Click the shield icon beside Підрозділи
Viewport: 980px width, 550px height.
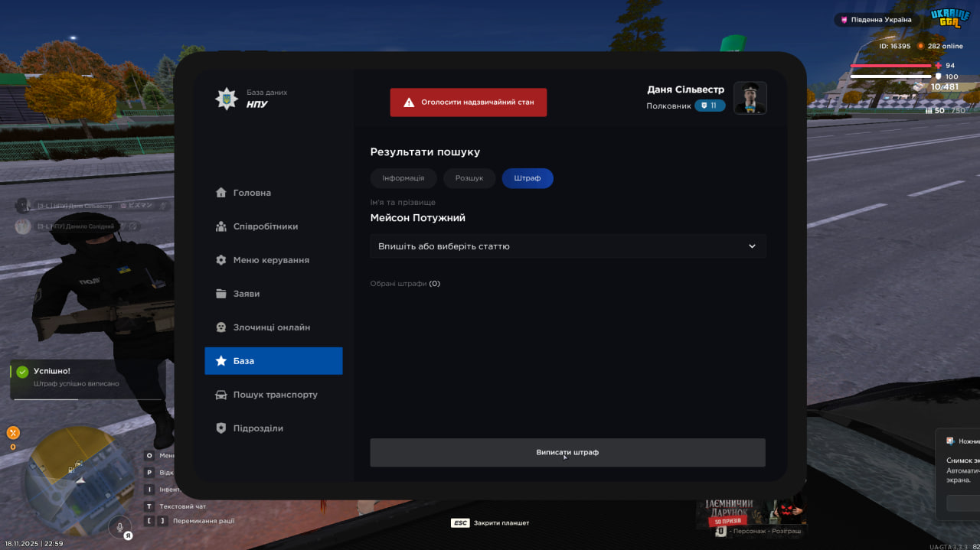[x=221, y=428]
